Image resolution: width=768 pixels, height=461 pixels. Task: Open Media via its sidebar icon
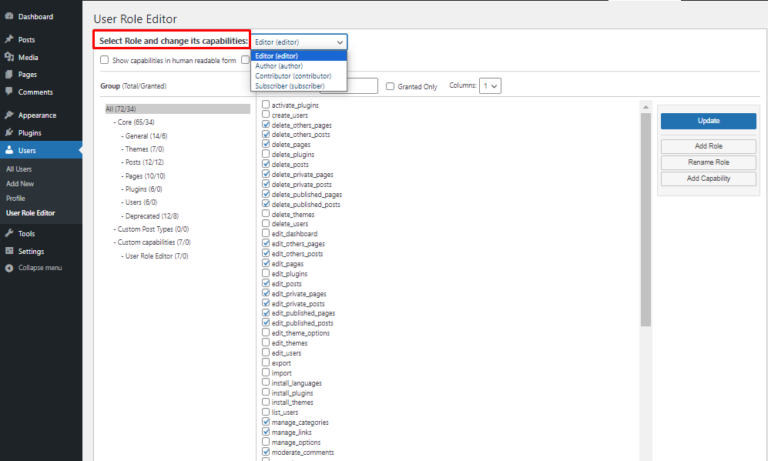[x=9, y=57]
